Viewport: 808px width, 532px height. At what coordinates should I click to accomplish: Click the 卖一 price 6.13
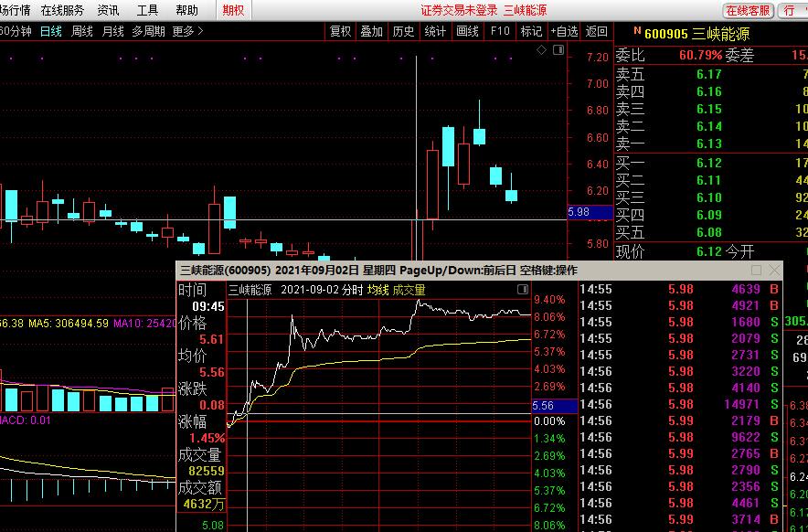pos(709,144)
